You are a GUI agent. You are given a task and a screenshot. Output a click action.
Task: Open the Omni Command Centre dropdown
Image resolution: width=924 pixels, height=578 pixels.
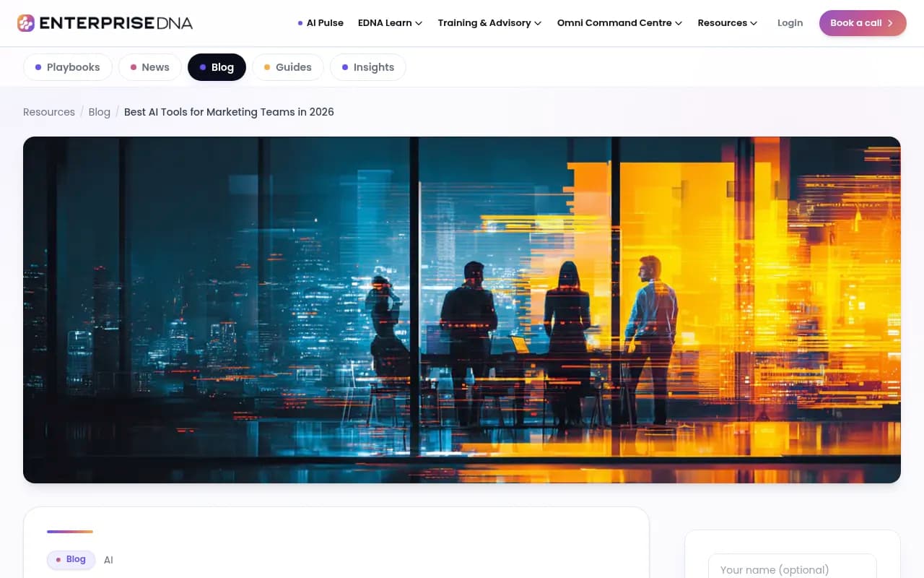(x=619, y=23)
